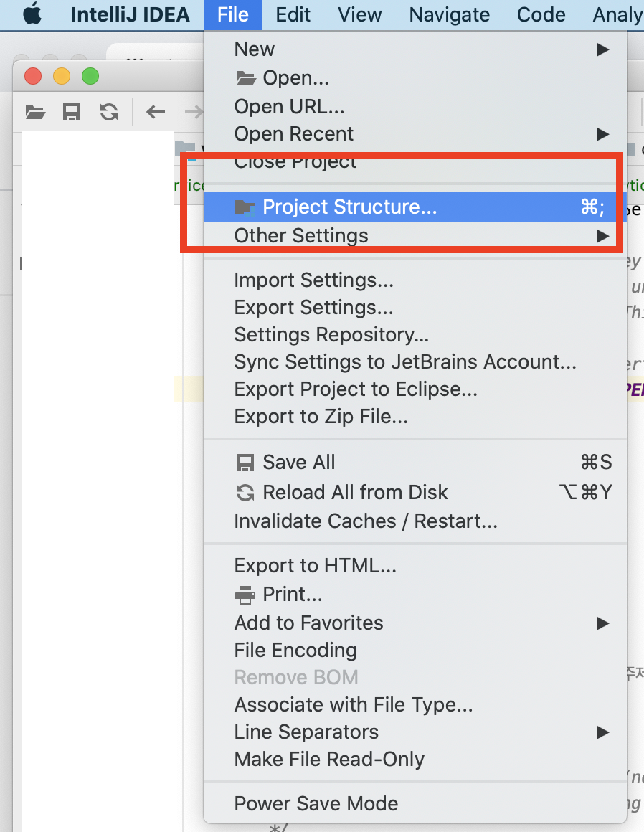Image resolution: width=644 pixels, height=832 pixels.
Task: Click the yellow minimize window button
Action: [x=62, y=77]
